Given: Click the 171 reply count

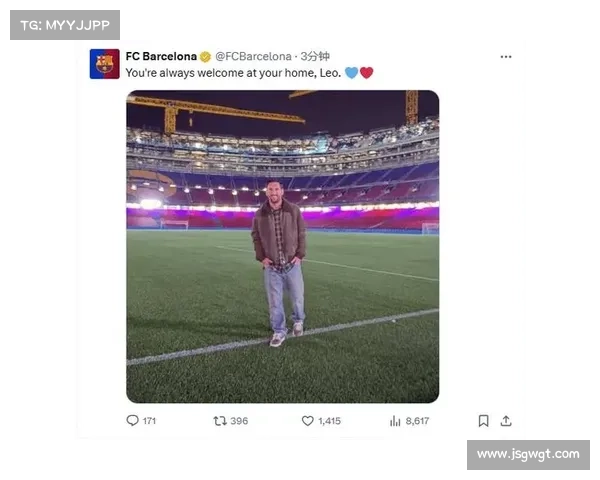Looking at the screenshot, I should pos(149,421).
